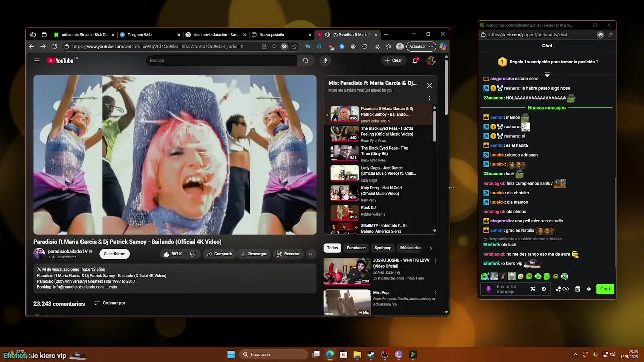Screen dimensions: 644x362
Task: Click the channel points icon in Kick chat
Action: (562, 289)
